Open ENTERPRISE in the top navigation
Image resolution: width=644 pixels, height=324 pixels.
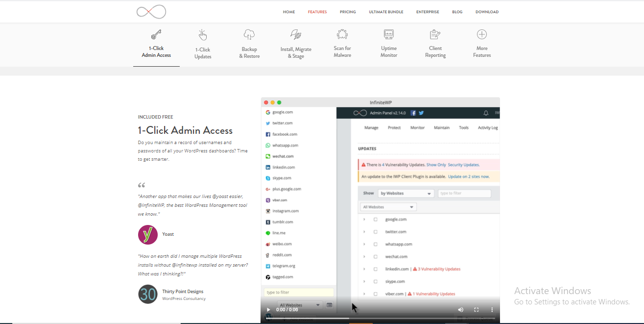[428, 12]
